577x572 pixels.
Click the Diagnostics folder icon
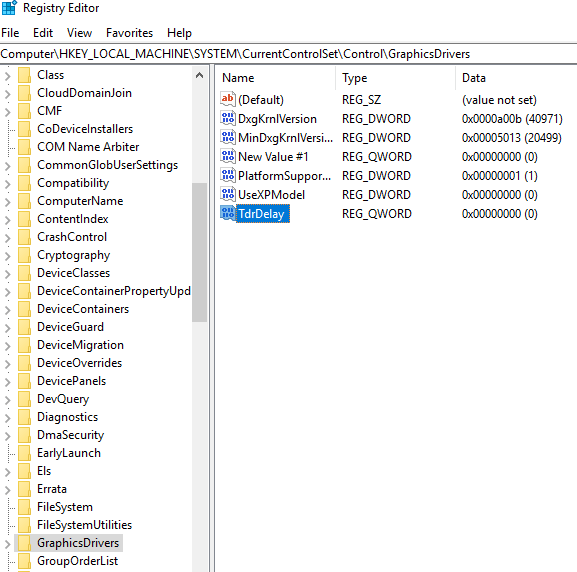tap(25, 417)
